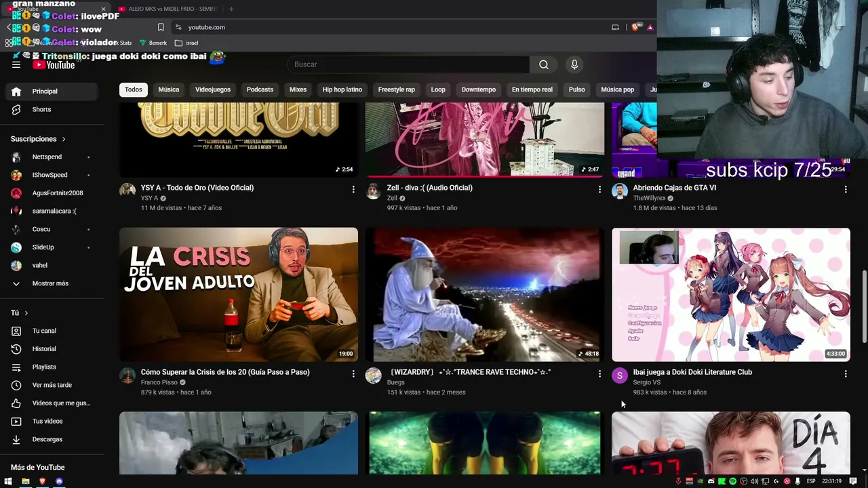
Task: Play the wizard TRANCE RAVE TECHNO thumbnail
Action: (485, 295)
